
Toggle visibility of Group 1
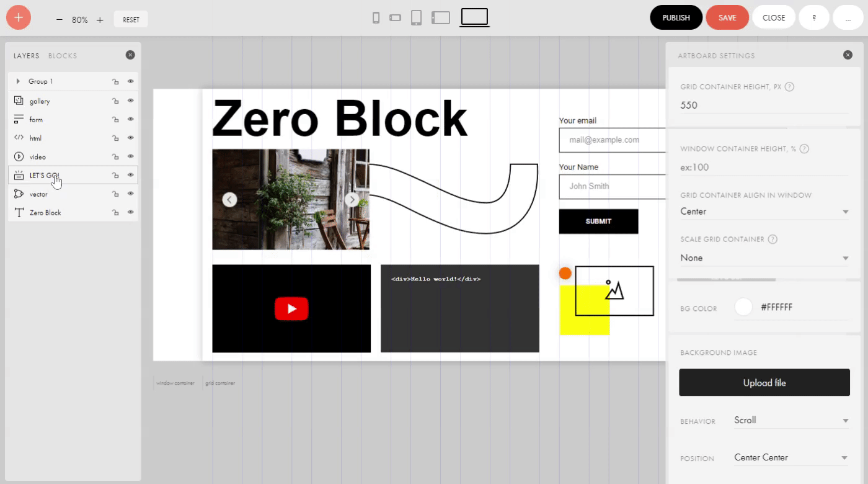130,81
